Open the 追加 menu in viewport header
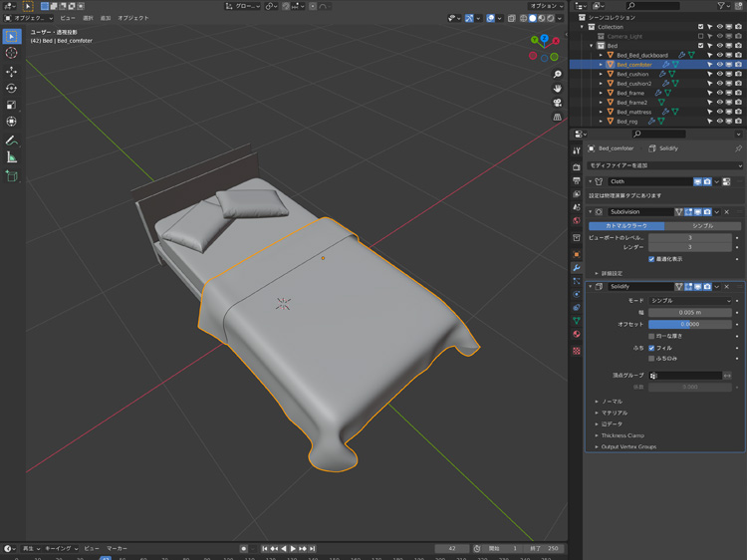747x560 pixels. point(106,18)
